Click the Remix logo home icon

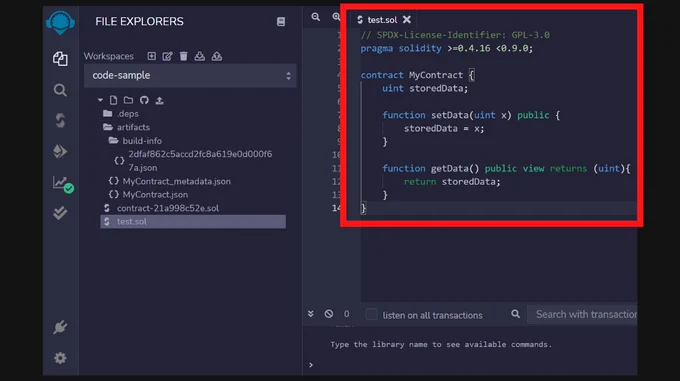(x=60, y=23)
